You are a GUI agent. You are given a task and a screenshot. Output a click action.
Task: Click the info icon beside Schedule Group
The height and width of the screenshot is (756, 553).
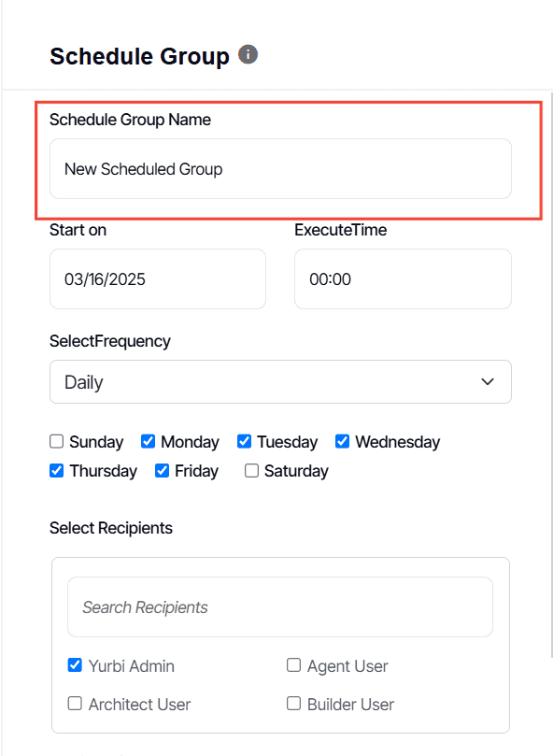pos(248,55)
